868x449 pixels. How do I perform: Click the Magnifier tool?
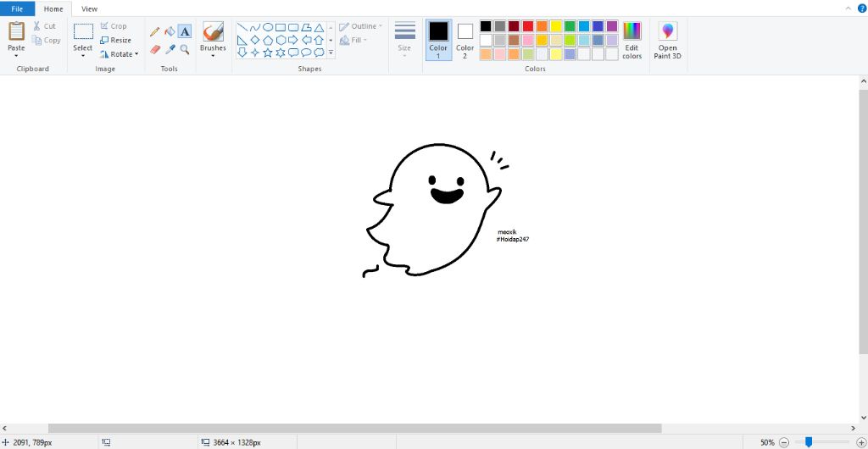pos(185,50)
